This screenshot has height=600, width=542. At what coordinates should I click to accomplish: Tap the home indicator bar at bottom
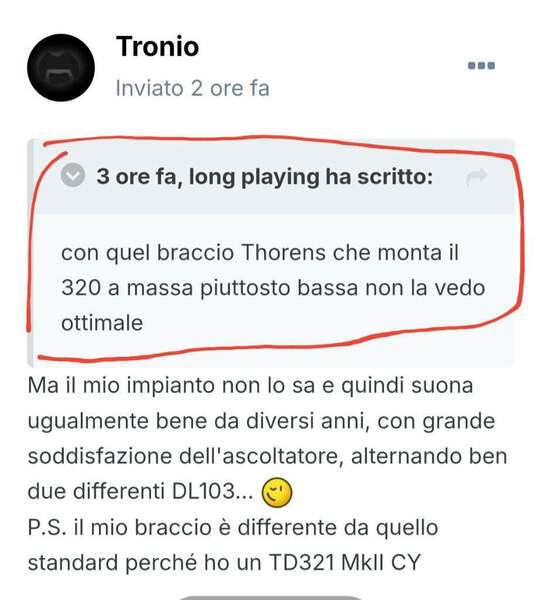click(x=270, y=597)
